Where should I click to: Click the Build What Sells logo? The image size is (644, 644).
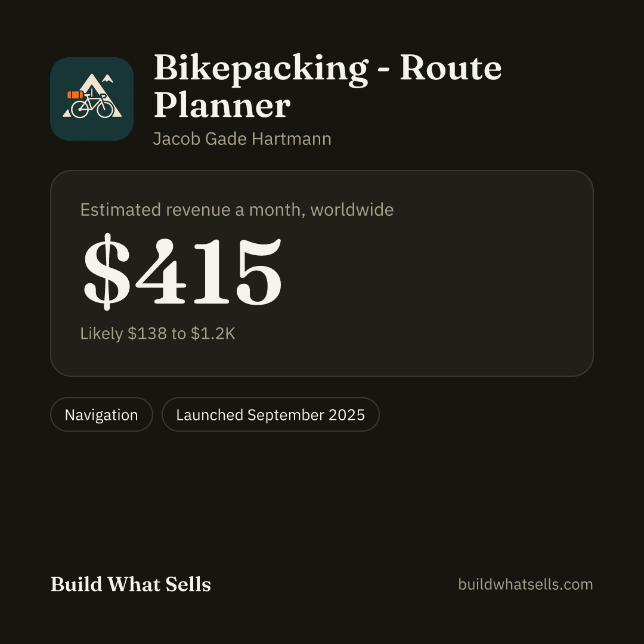coord(131,584)
